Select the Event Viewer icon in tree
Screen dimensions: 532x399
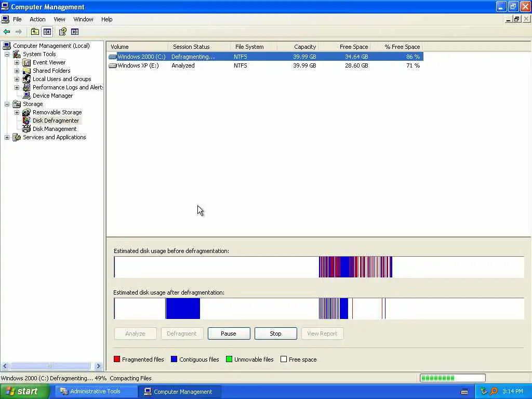[26, 62]
